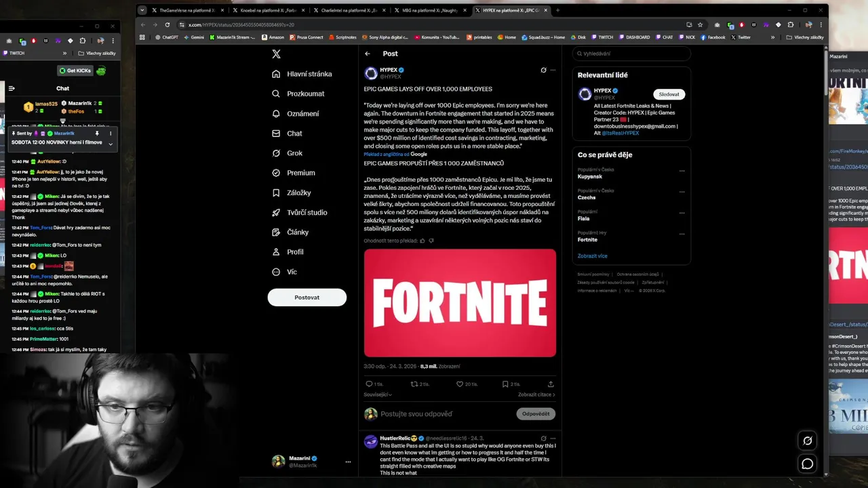
Task: Click the Vyhledávání search field
Action: click(632, 54)
